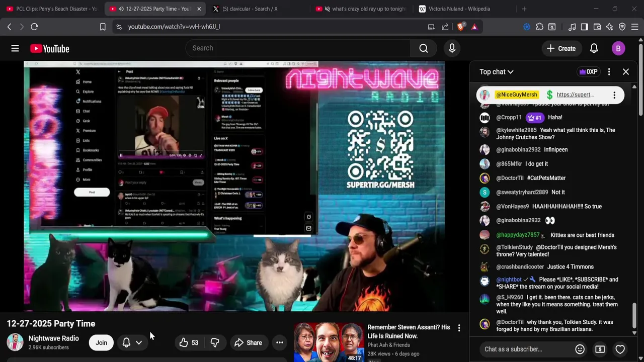Like the video with 53 likes
644x362 pixels.
[x=189, y=343]
